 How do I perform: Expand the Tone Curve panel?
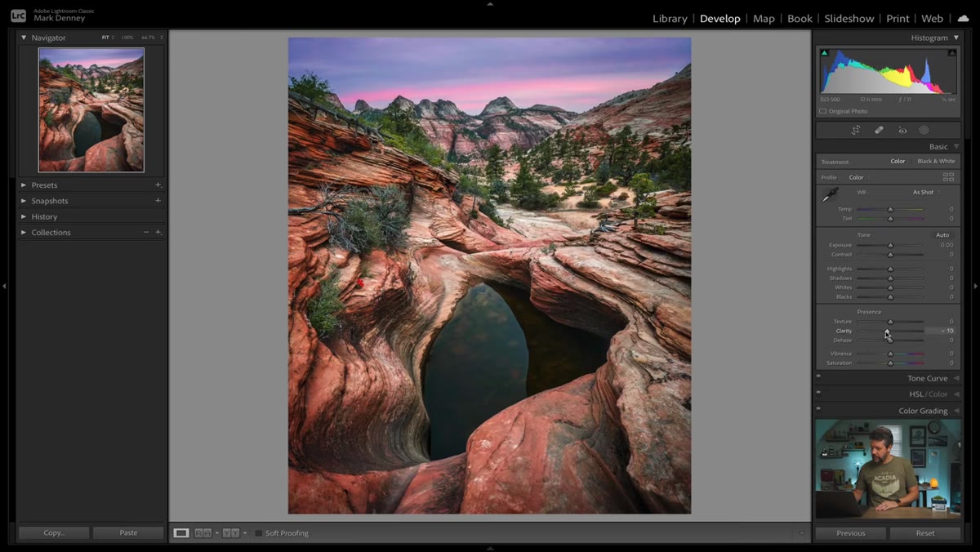click(x=956, y=379)
